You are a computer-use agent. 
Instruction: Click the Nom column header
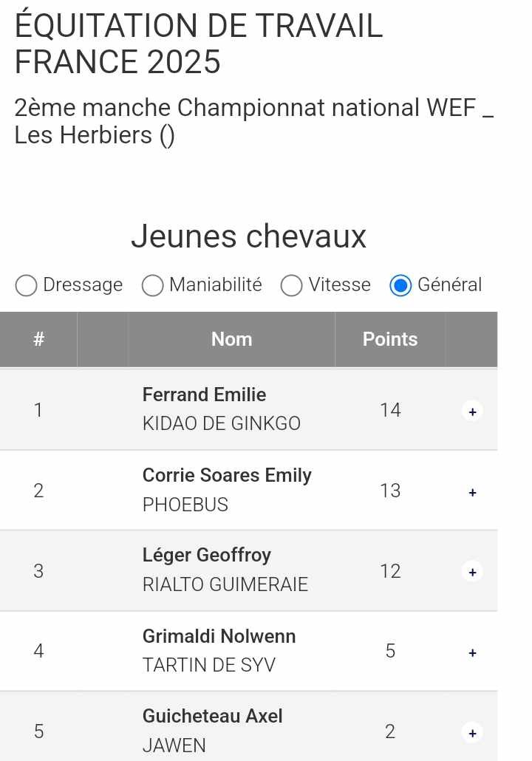pyautogui.click(x=231, y=339)
